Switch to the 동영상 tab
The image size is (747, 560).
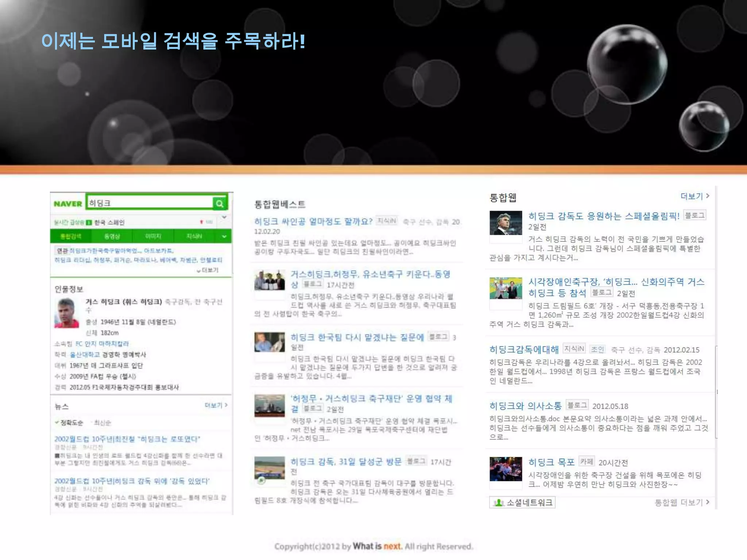(x=112, y=236)
